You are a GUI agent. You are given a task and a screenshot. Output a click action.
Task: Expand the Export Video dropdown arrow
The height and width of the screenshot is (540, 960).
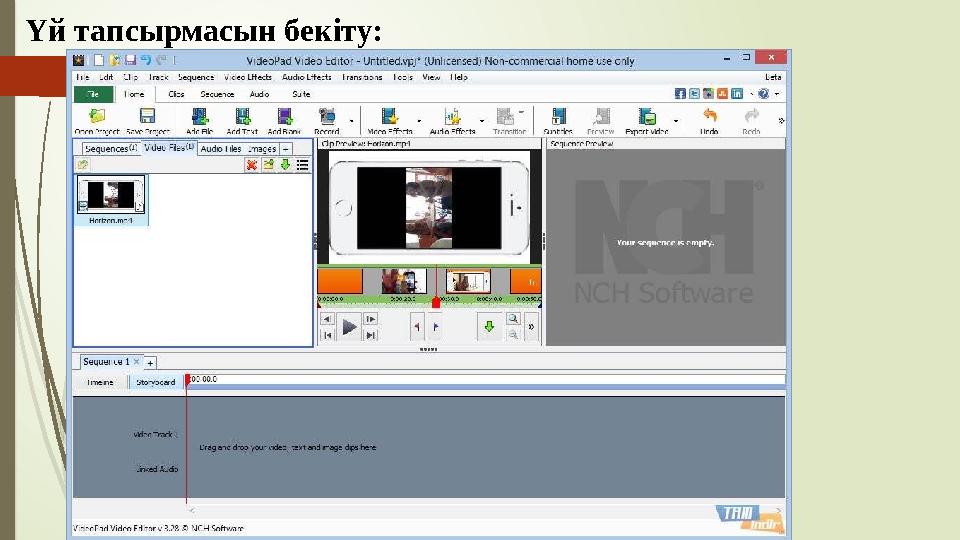tap(676, 121)
